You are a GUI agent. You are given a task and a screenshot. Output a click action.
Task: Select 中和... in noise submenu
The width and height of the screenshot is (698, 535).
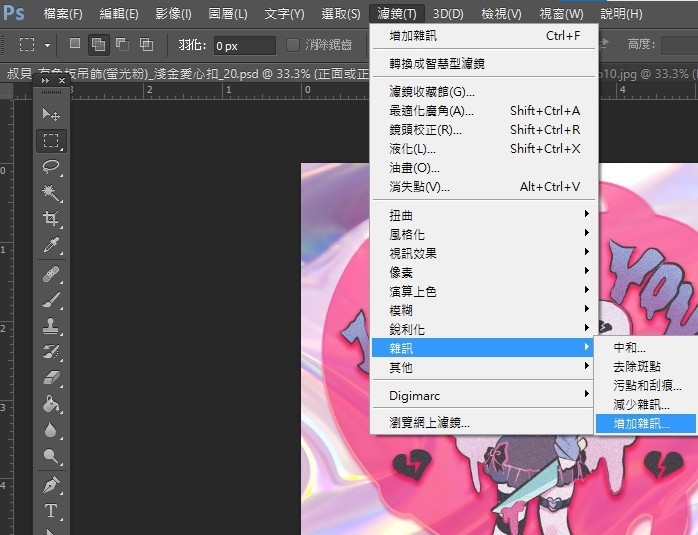(x=646, y=347)
